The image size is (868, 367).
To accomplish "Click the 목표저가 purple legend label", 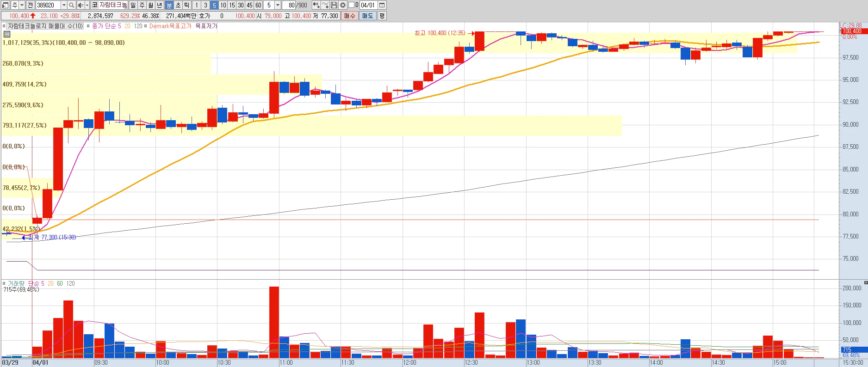I will (x=206, y=26).
